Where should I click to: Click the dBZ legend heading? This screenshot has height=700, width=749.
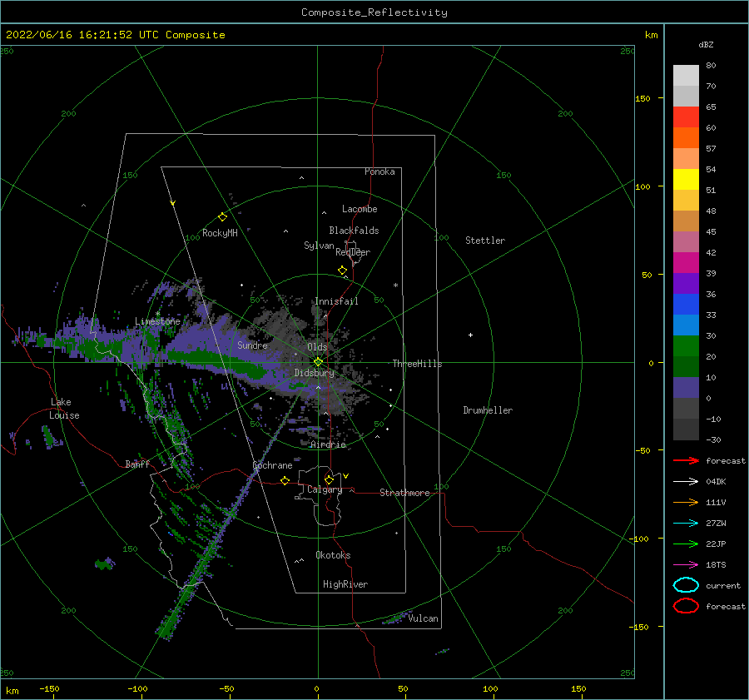click(706, 44)
